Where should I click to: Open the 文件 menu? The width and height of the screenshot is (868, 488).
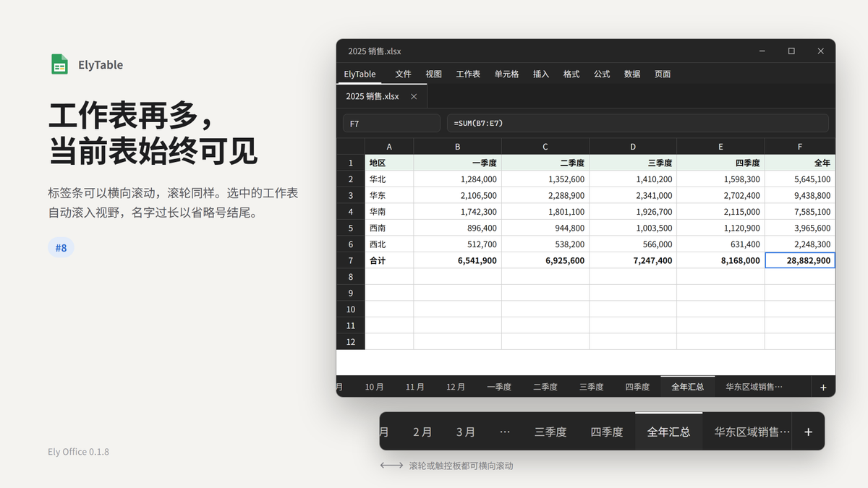pyautogui.click(x=403, y=74)
